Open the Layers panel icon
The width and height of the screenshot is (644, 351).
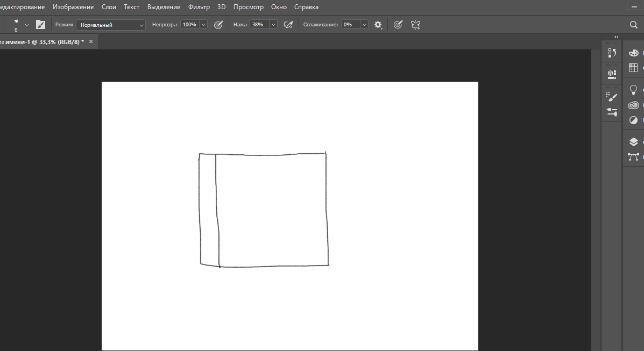[x=633, y=142]
